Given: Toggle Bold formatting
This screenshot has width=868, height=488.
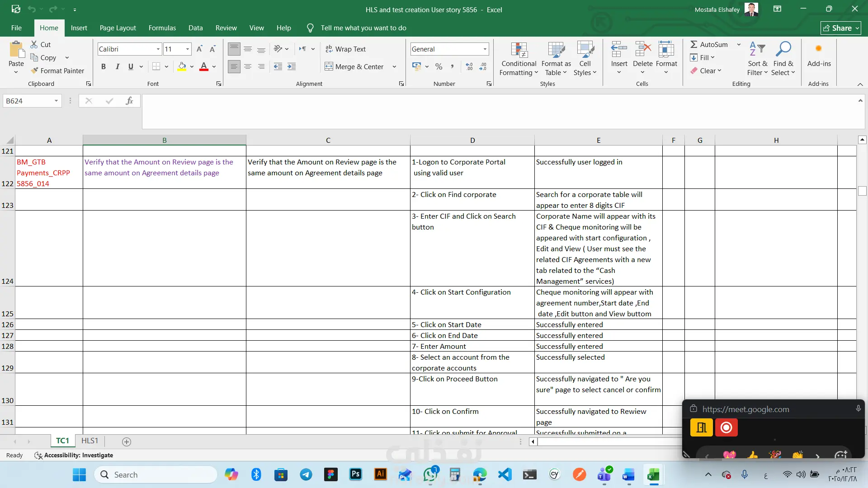Looking at the screenshot, I should coord(104,66).
